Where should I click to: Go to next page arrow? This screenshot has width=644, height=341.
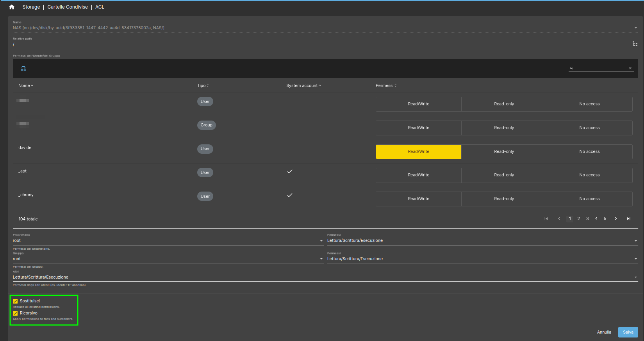(616, 219)
